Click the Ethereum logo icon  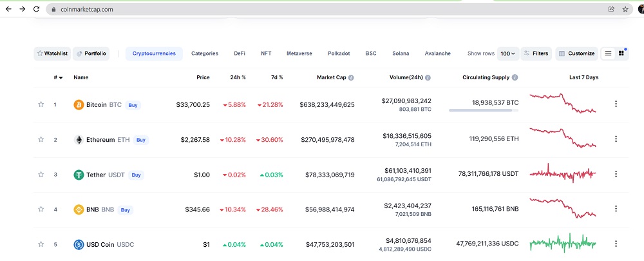coord(79,140)
